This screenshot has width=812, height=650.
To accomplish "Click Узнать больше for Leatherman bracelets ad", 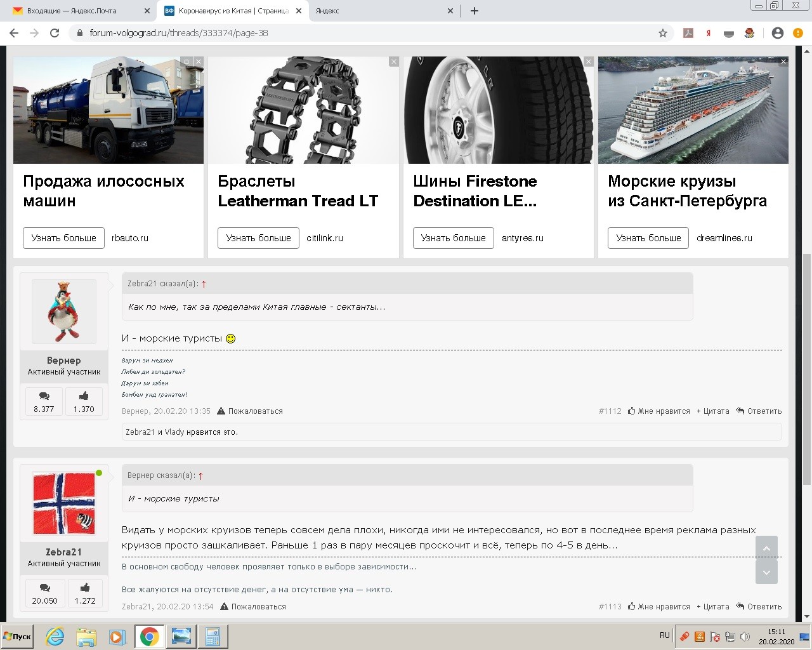I will click(258, 238).
